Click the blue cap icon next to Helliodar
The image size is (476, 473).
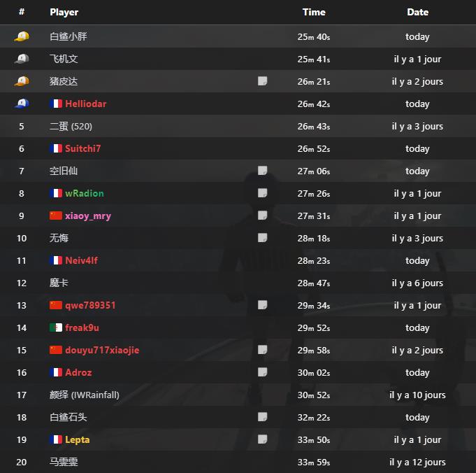[x=22, y=104]
